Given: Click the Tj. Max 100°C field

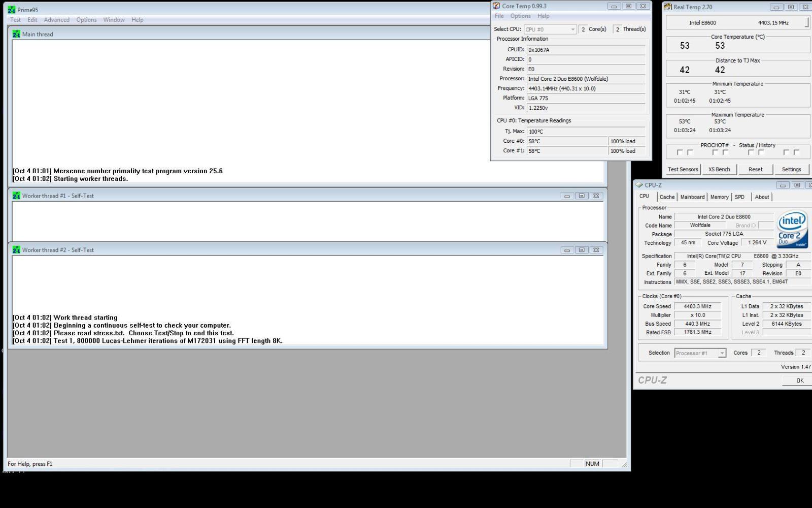Looking at the screenshot, I should point(586,132).
